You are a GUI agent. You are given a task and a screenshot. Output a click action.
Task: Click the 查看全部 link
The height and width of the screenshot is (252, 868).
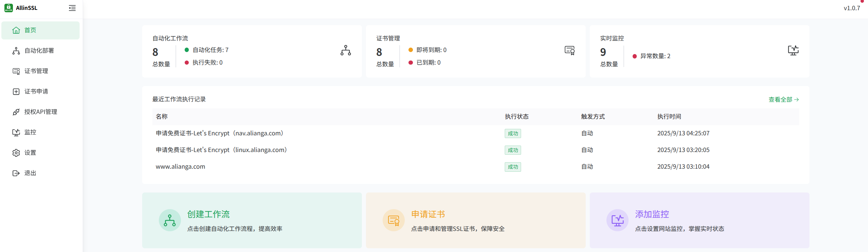pos(783,100)
